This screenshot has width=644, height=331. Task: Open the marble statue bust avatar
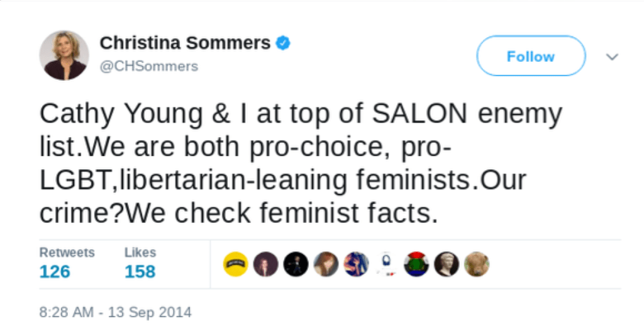[447, 264]
